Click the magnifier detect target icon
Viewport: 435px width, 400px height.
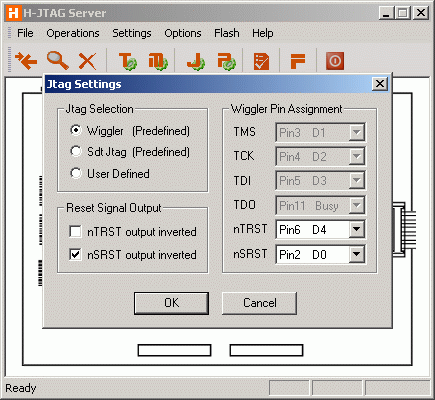tap(58, 60)
